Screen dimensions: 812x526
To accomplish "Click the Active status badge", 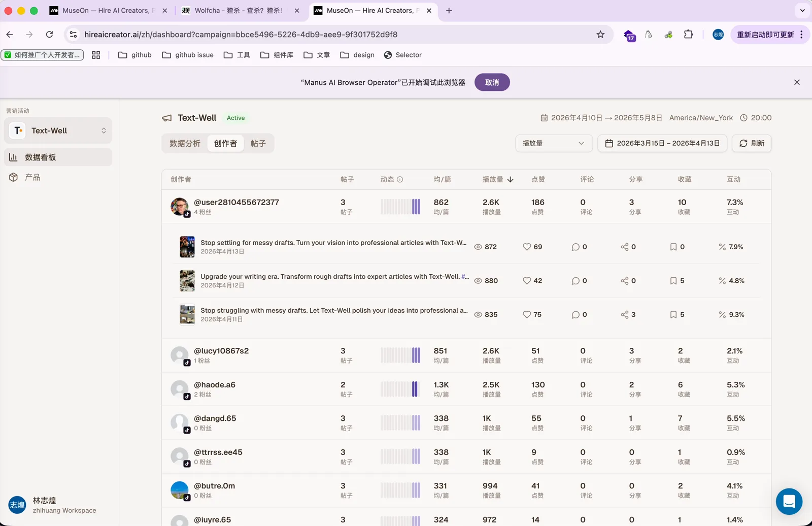I will tap(235, 118).
